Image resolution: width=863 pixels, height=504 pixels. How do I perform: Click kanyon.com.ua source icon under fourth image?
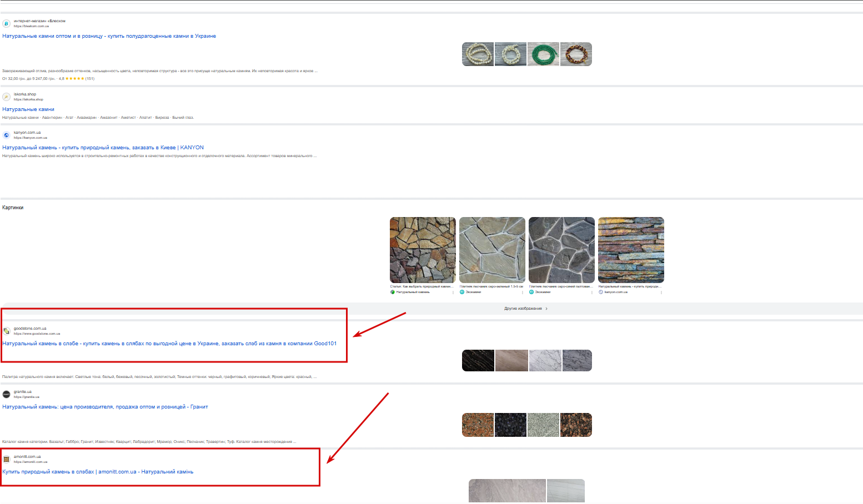(x=601, y=292)
